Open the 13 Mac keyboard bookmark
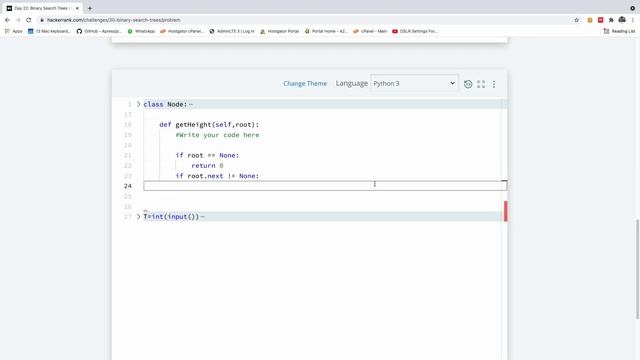 click(x=49, y=31)
